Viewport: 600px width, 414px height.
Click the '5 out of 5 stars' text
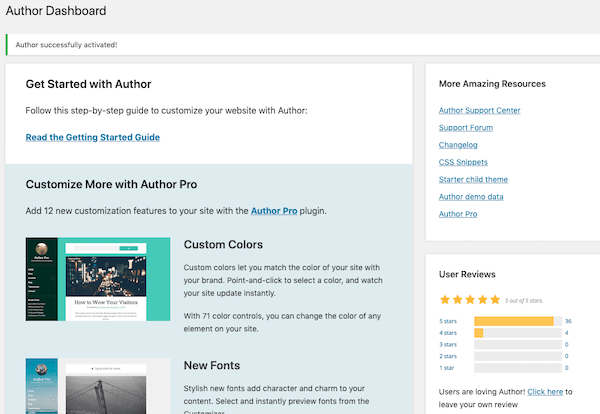click(x=524, y=301)
